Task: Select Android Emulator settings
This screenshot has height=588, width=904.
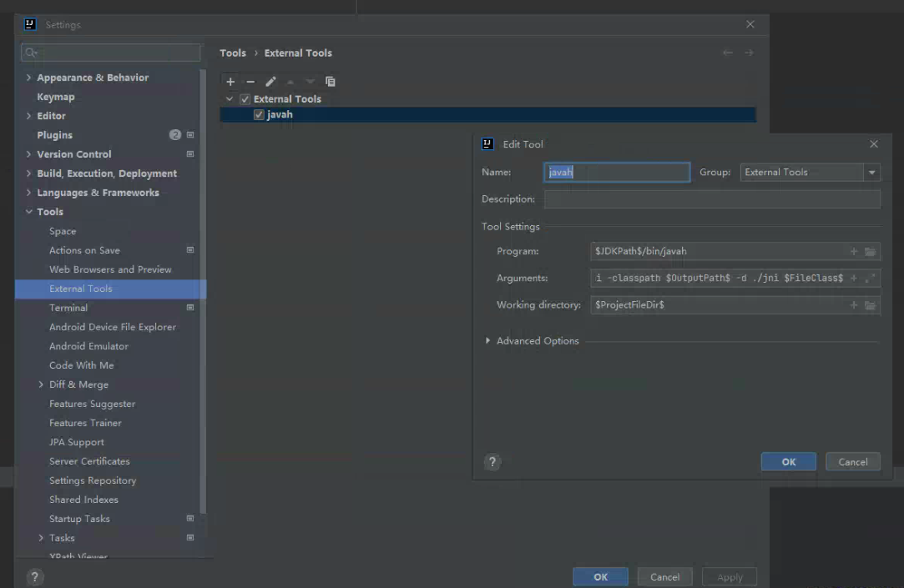Action: pyautogui.click(x=88, y=346)
